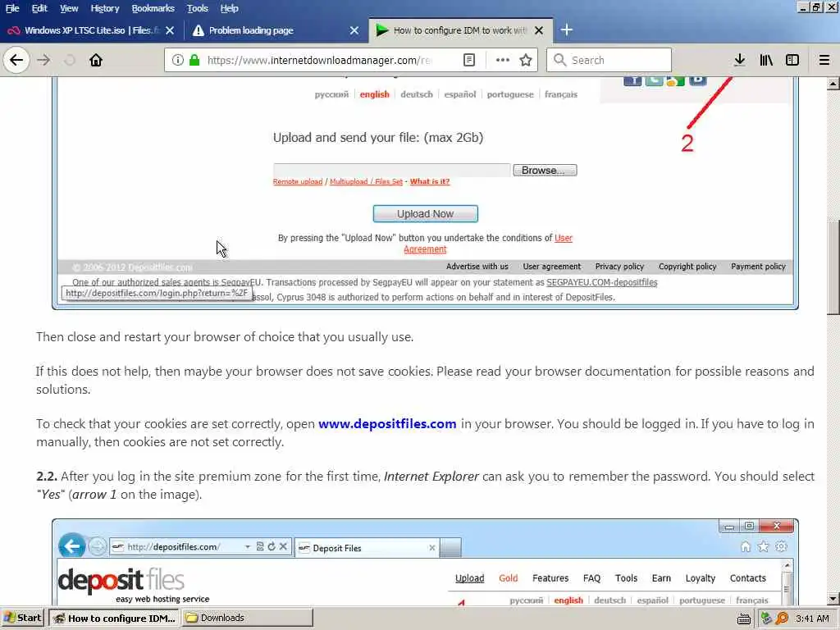Open the Bookmarks menu
840x630 pixels.
(x=153, y=8)
